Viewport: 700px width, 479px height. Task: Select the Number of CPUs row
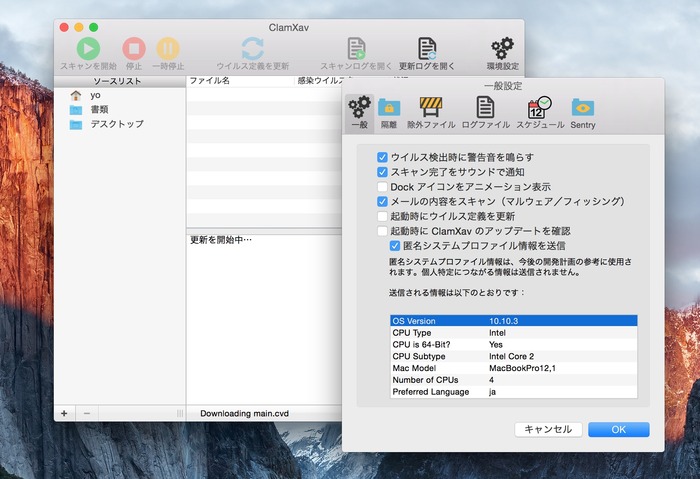513,380
